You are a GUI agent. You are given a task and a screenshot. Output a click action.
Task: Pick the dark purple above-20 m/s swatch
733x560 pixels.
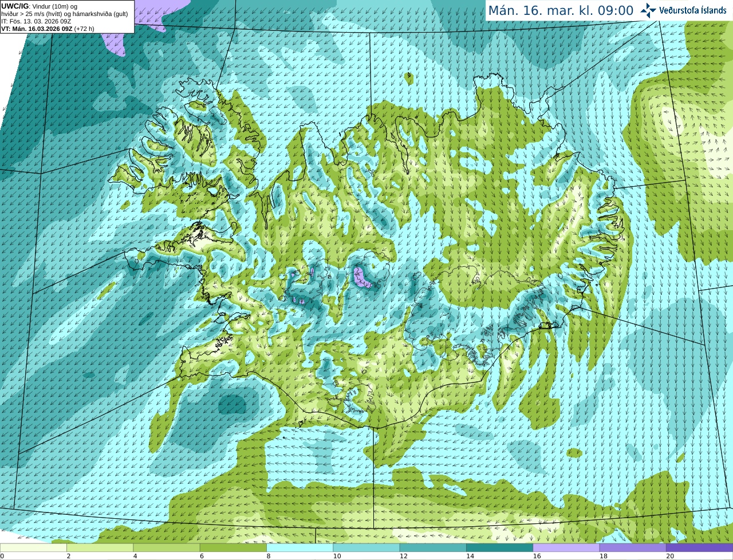699,547
